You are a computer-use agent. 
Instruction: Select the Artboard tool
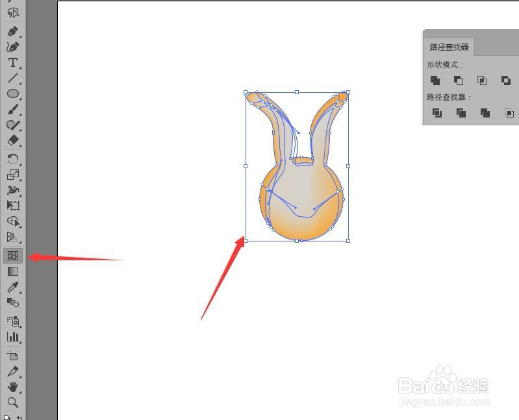[13, 356]
